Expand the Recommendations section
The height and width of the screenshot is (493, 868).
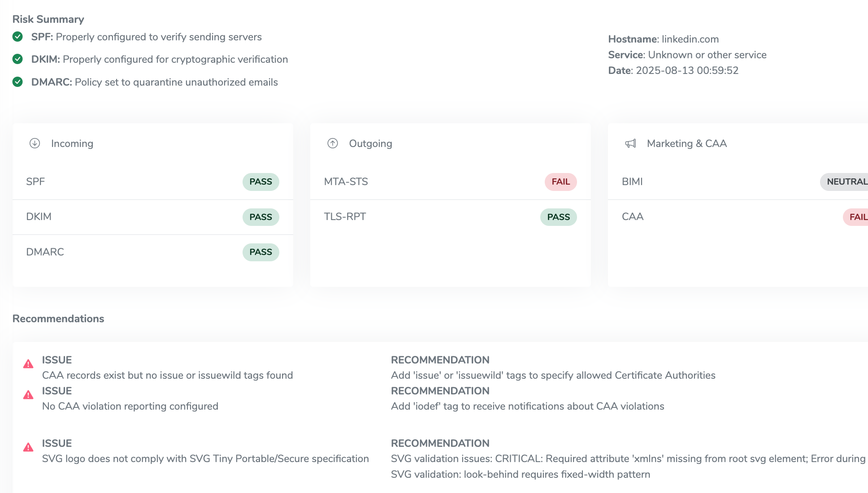click(x=58, y=319)
